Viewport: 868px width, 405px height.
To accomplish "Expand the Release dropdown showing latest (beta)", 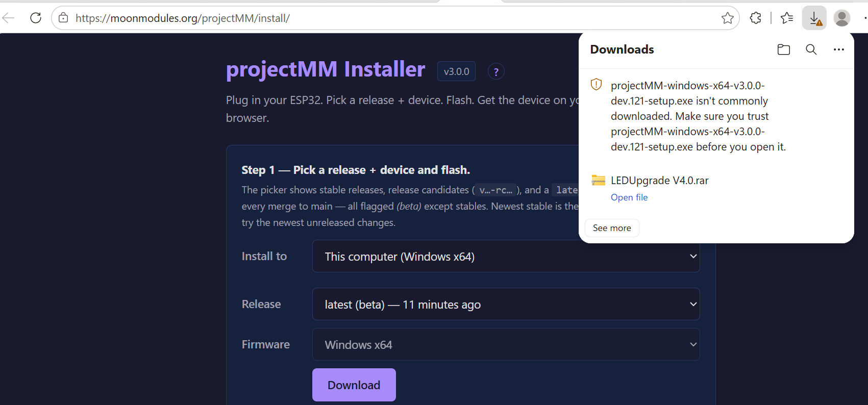I will tap(506, 305).
